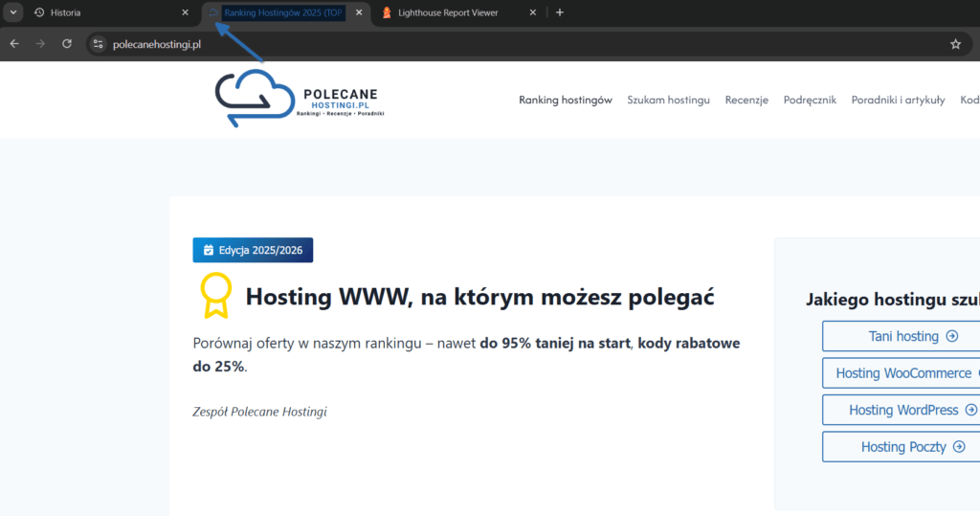
Task: Click the text Zespół Polecane Hostingi
Action: pyautogui.click(x=259, y=412)
